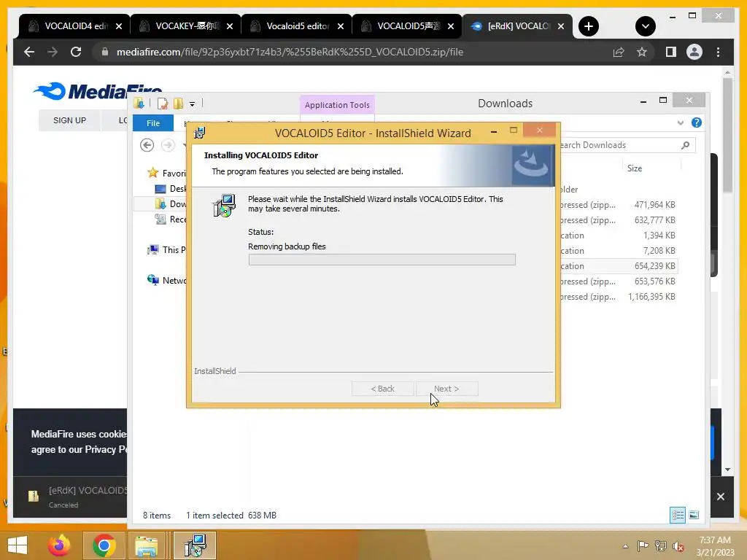
Task: Click the installer icon in the taskbar
Action: pos(195,545)
